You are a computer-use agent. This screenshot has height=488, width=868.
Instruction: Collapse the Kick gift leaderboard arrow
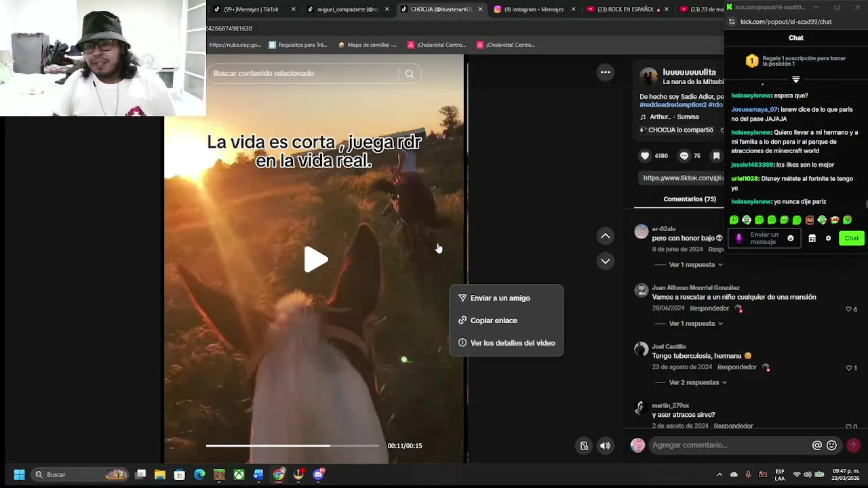796,79
